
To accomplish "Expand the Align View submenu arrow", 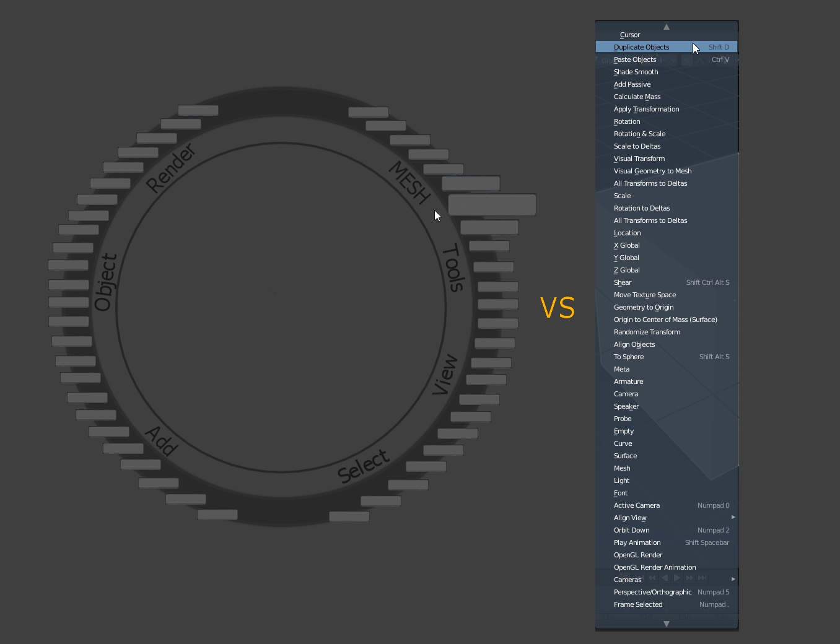I will (733, 517).
